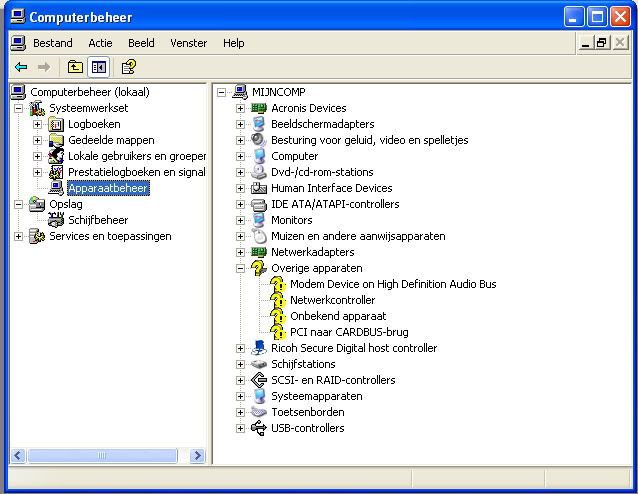The width and height of the screenshot is (638, 494).
Task: Select Apparaatbeheer in left tree
Action: 108,188
